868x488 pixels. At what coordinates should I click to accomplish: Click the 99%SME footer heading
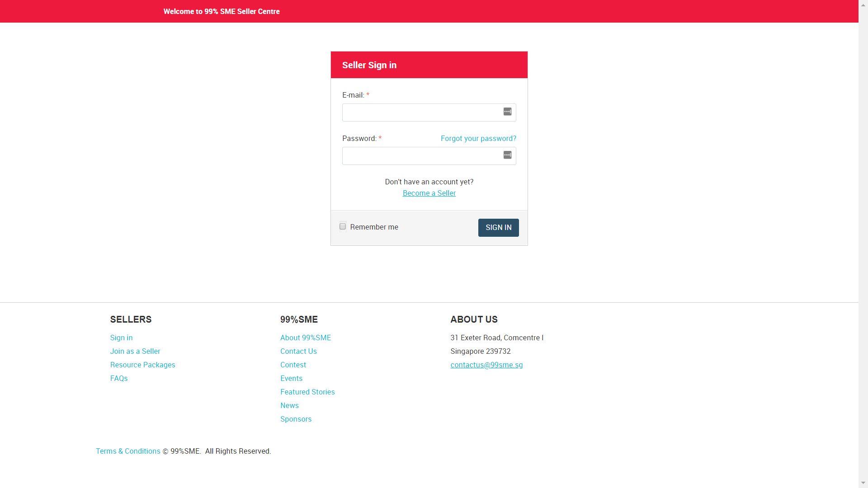click(299, 319)
